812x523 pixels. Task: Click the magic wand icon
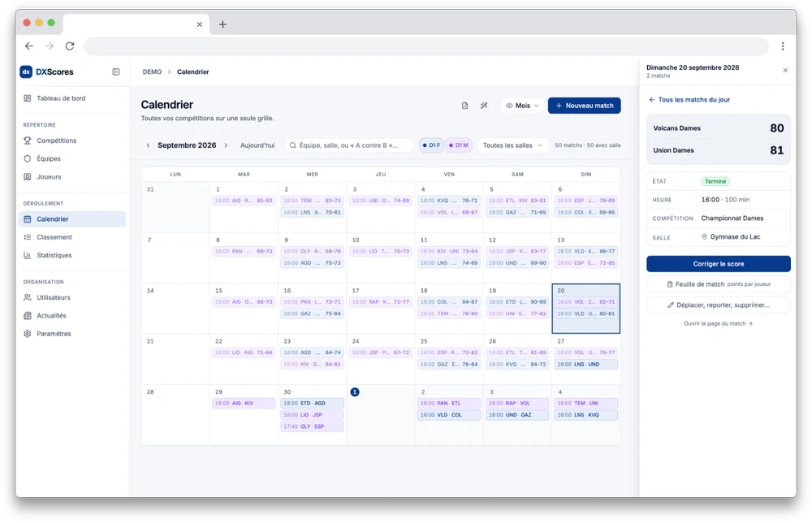484,106
